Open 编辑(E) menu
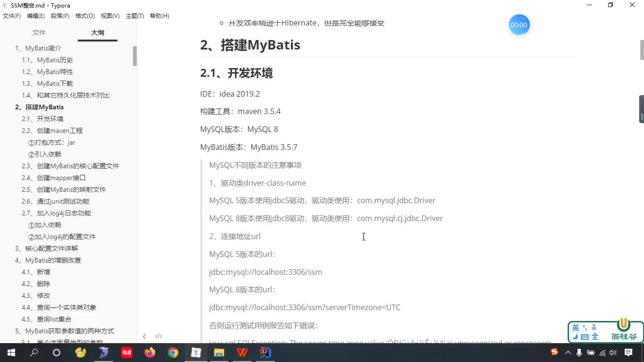Image resolution: width=644 pixels, height=362 pixels. click(x=36, y=16)
